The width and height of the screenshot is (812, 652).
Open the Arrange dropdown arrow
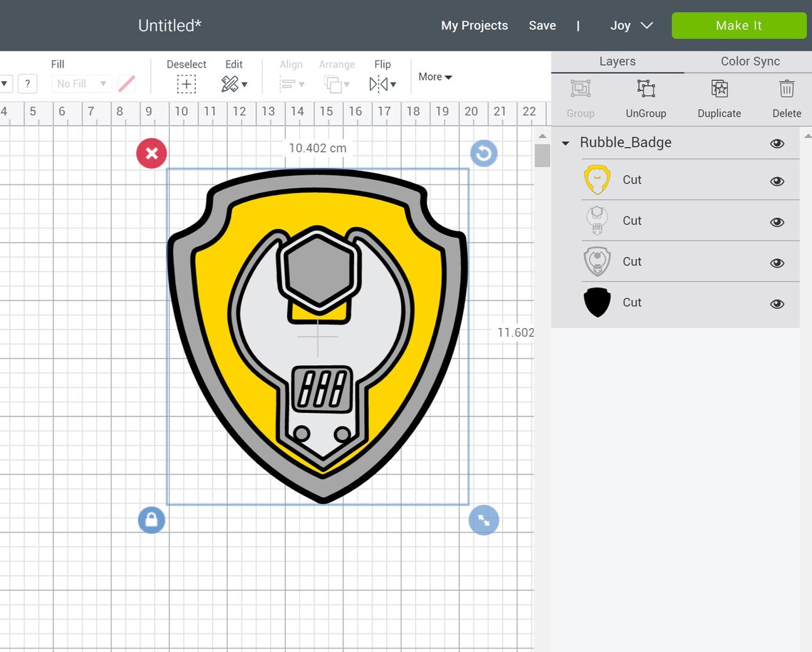(x=347, y=84)
